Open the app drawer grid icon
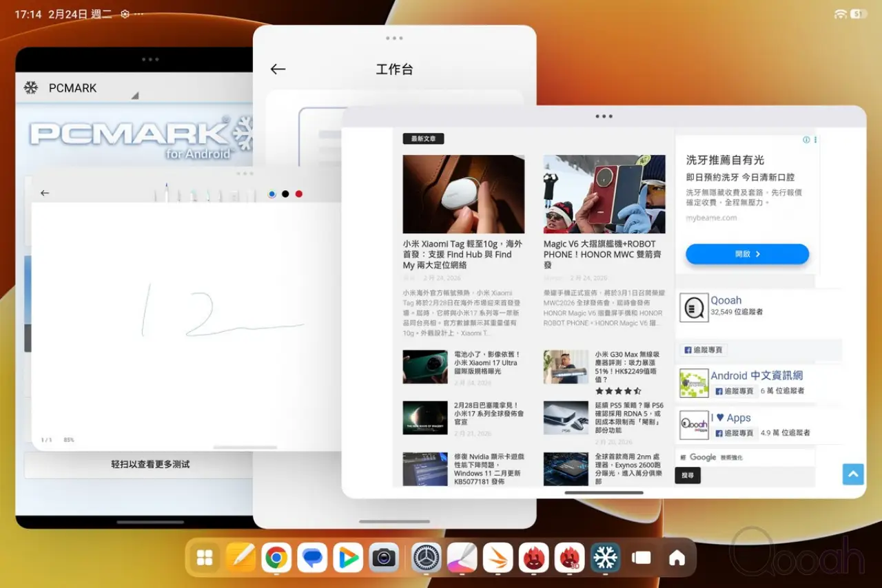The width and height of the screenshot is (882, 588). pos(205,558)
